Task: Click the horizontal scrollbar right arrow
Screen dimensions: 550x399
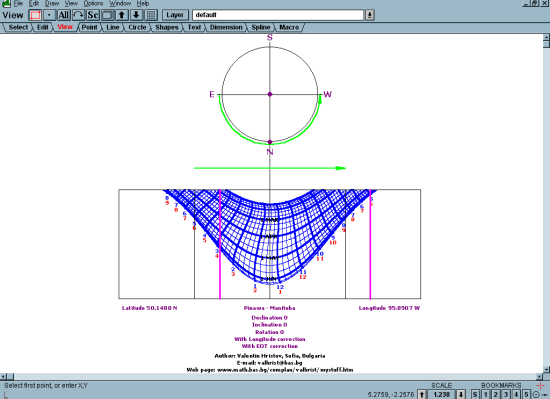Action: (540, 377)
